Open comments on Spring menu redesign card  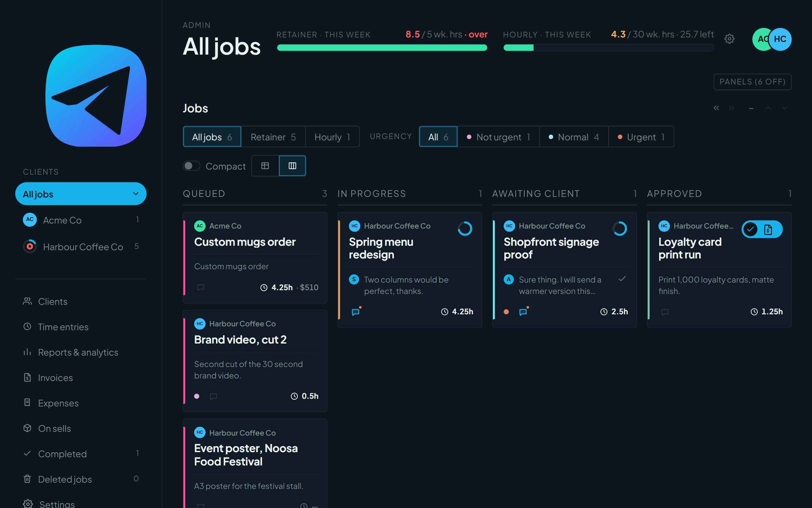click(x=356, y=312)
